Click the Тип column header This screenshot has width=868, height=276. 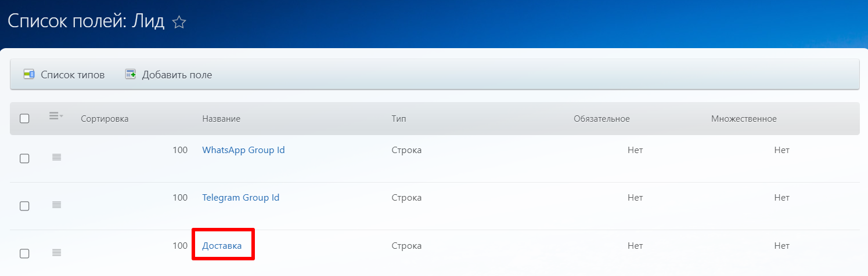tap(399, 119)
